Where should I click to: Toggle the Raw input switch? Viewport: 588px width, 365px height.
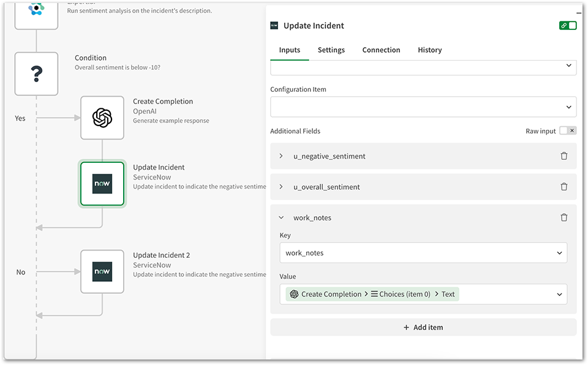563,130
